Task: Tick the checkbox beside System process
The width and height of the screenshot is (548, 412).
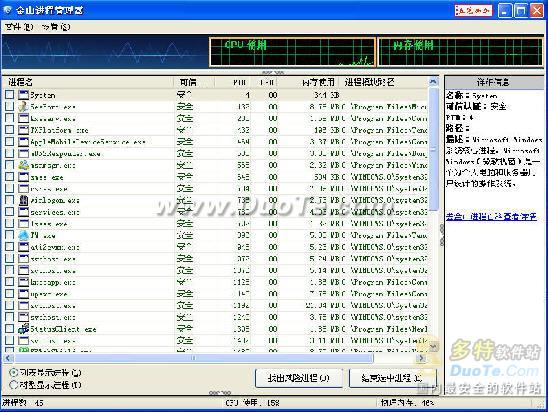Action: coord(10,95)
